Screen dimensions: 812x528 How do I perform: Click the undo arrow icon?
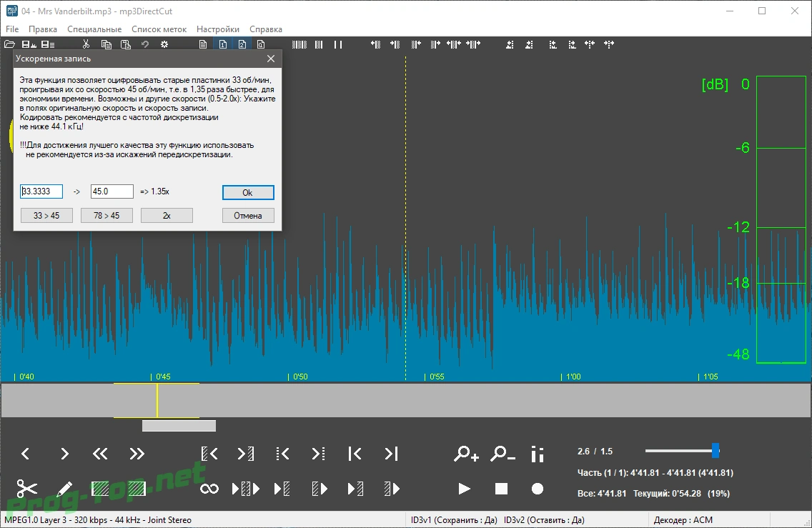pyautogui.click(x=145, y=44)
